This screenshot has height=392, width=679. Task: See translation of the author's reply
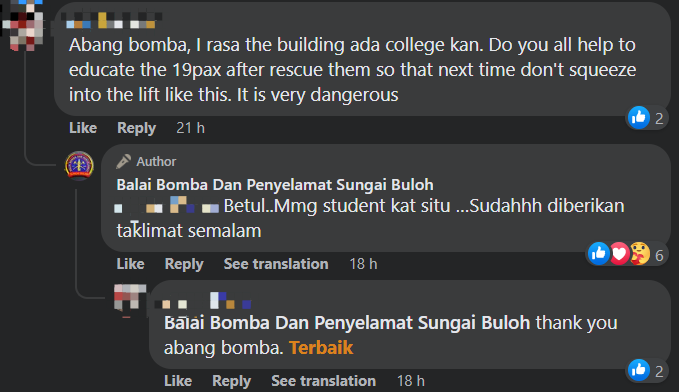pos(276,264)
